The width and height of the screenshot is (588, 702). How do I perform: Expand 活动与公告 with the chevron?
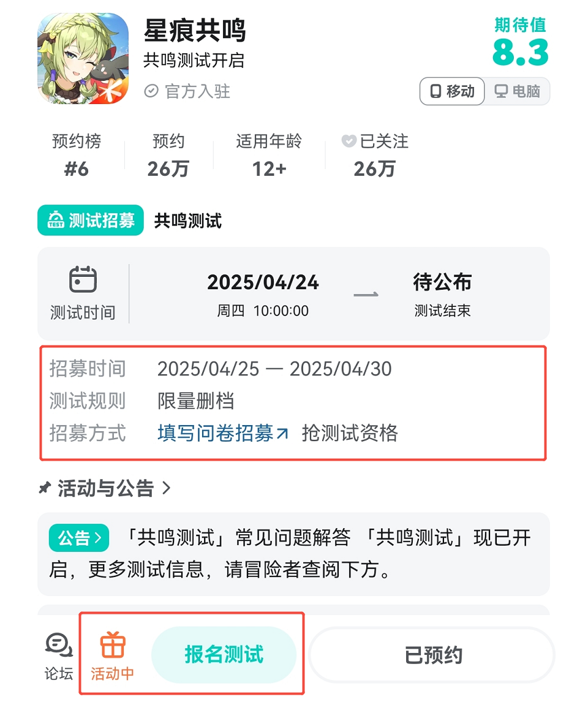click(167, 488)
